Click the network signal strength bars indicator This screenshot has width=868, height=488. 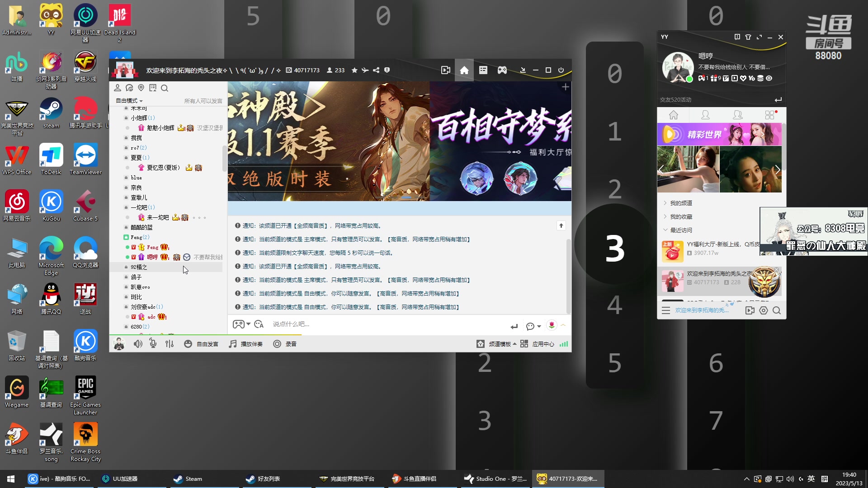563,343
